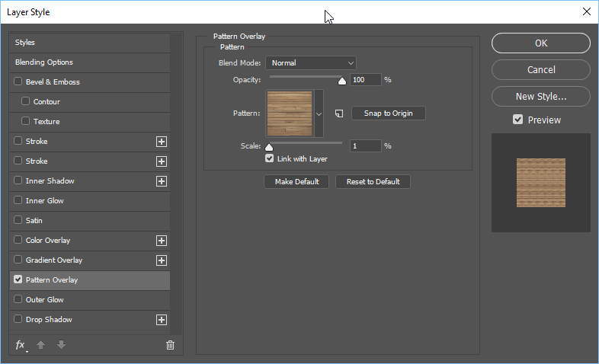Click plus icon next to Inner Shadow

pos(161,181)
